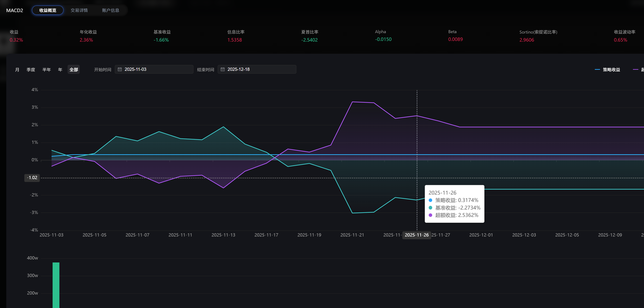Click the 2025-12-01 x-axis date label
644x308 pixels.
tap(481, 235)
